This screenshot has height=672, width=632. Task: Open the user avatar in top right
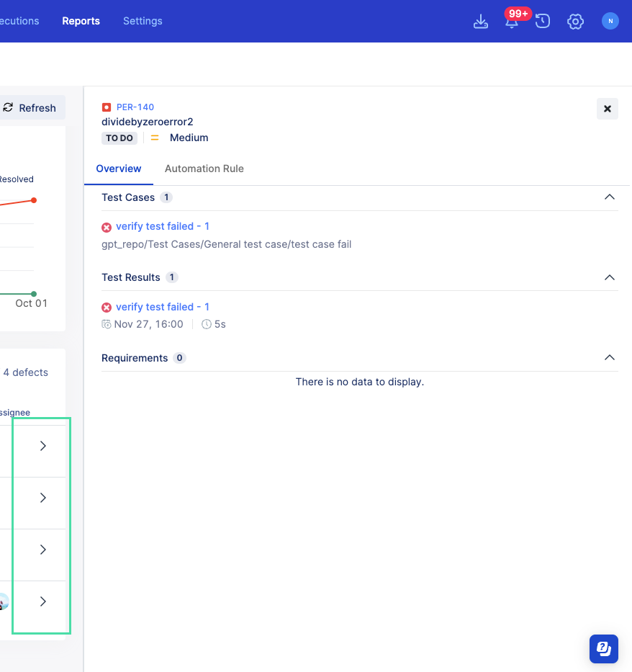click(610, 21)
